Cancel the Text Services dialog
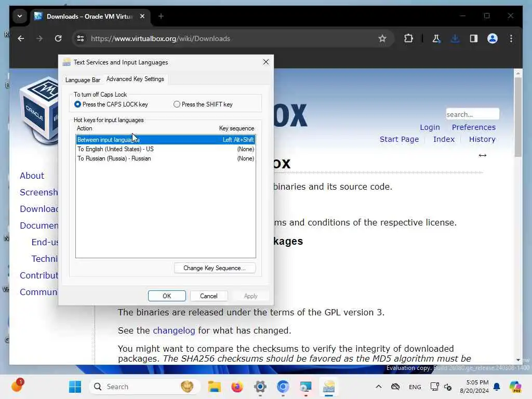The width and height of the screenshot is (532, 399). [209, 296]
